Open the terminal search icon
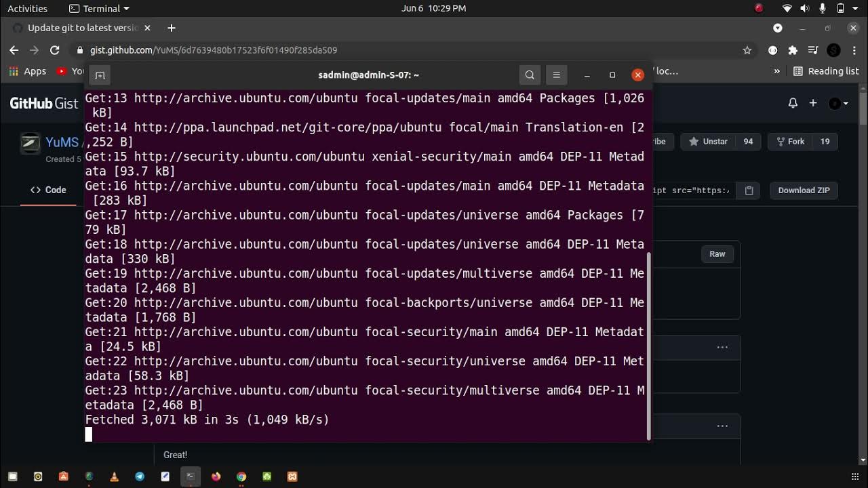Image resolution: width=868 pixels, height=488 pixels. (530, 75)
